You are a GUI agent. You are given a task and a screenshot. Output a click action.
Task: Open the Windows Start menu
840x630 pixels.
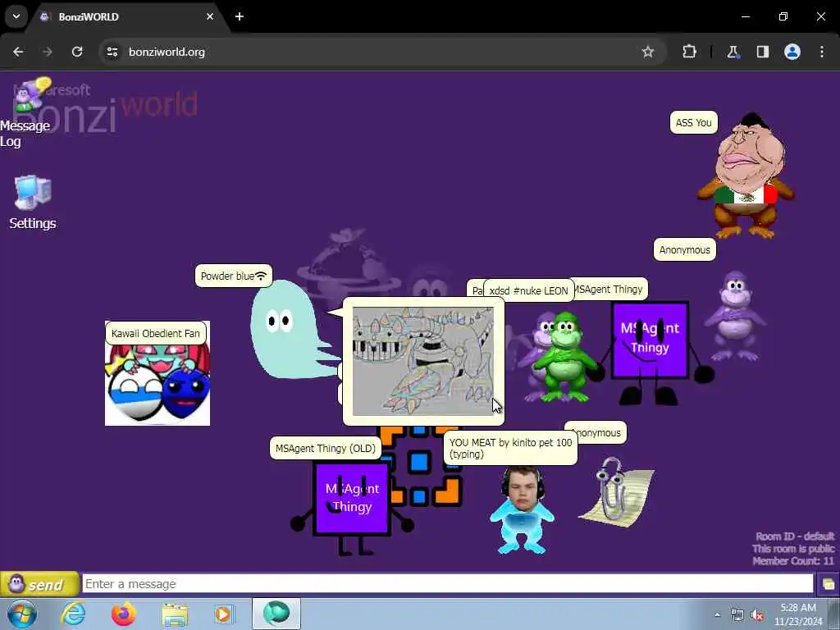click(x=22, y=614)
